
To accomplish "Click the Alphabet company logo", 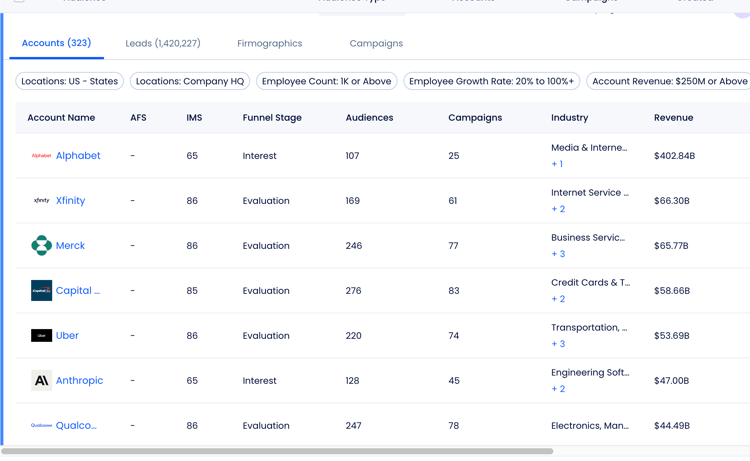I will [x=42, y=155].
